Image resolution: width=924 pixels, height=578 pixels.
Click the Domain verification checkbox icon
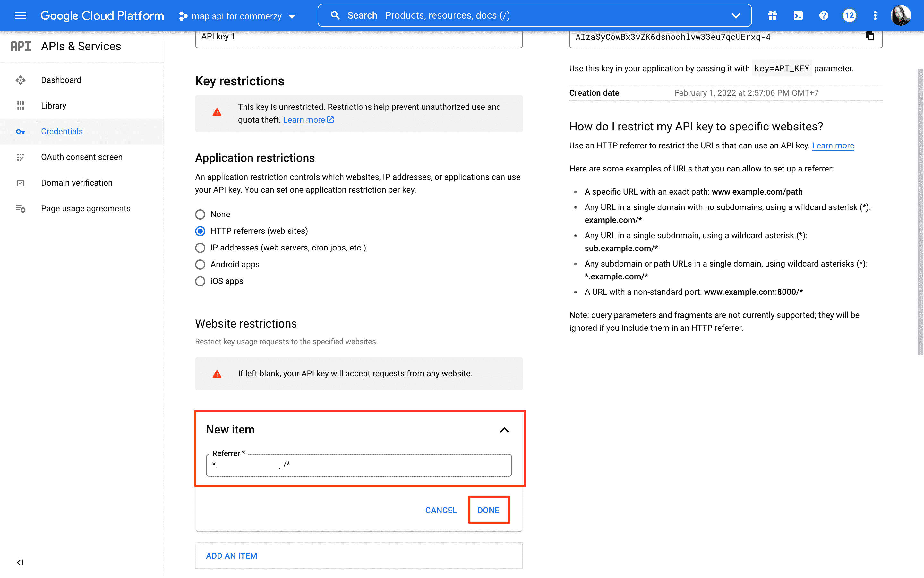click(x=21, y=183)
